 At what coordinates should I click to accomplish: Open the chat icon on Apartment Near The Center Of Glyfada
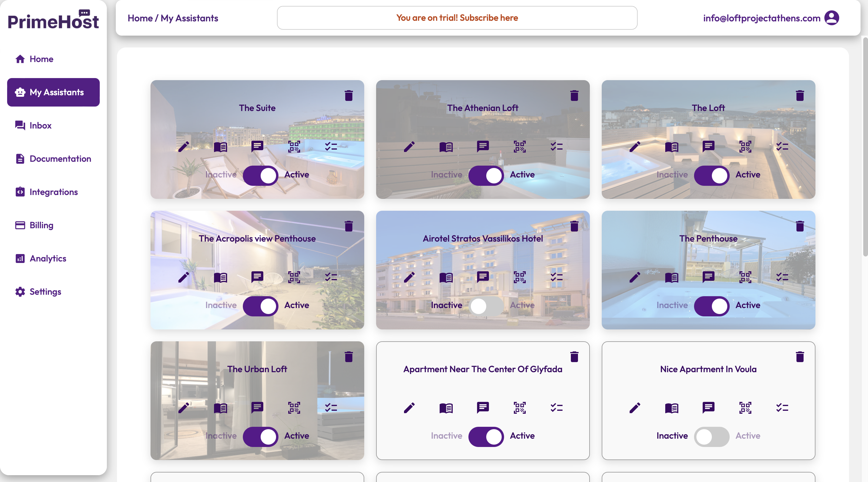click(482, 408)
